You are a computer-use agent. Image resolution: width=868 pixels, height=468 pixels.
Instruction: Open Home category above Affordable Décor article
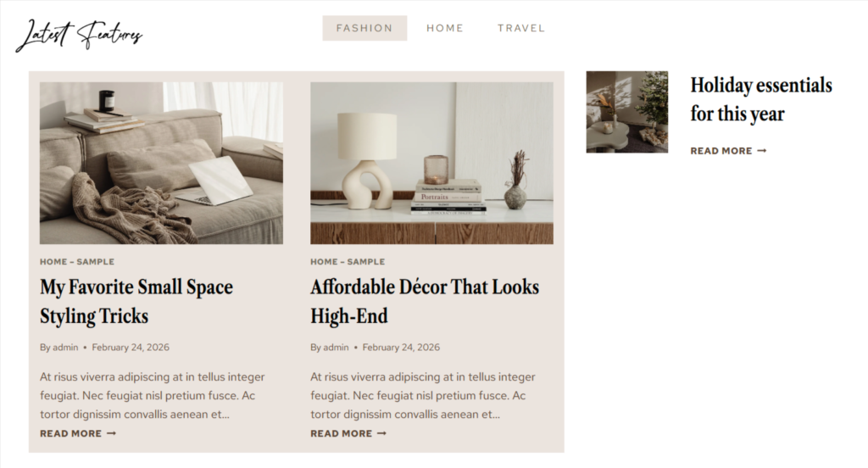coord(324,262)
